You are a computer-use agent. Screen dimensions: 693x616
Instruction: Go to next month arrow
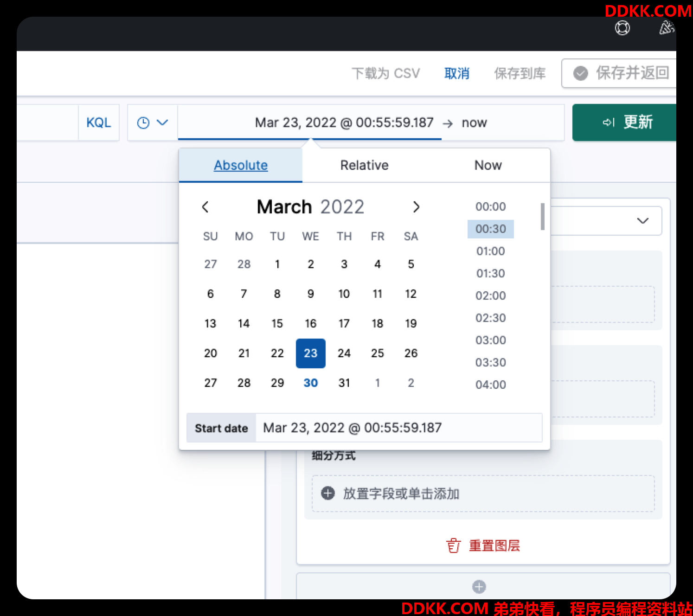tap(416, 207)
